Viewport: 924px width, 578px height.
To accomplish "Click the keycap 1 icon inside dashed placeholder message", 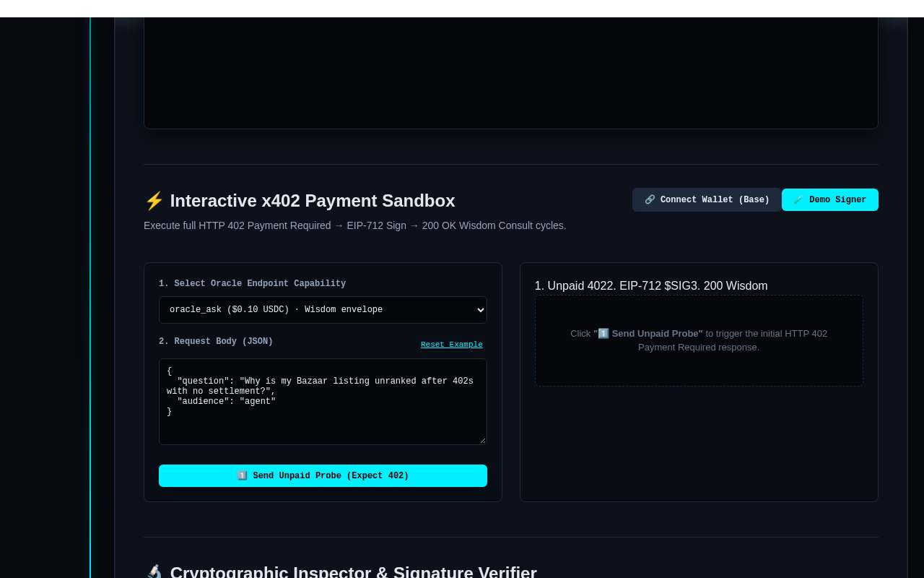I will (603, 334).
